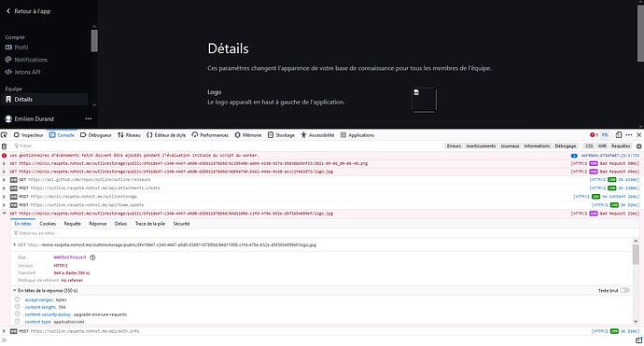Clear console with the trash icon
The width and height of the screenshot is (644, 346).
tap(4, 146)
